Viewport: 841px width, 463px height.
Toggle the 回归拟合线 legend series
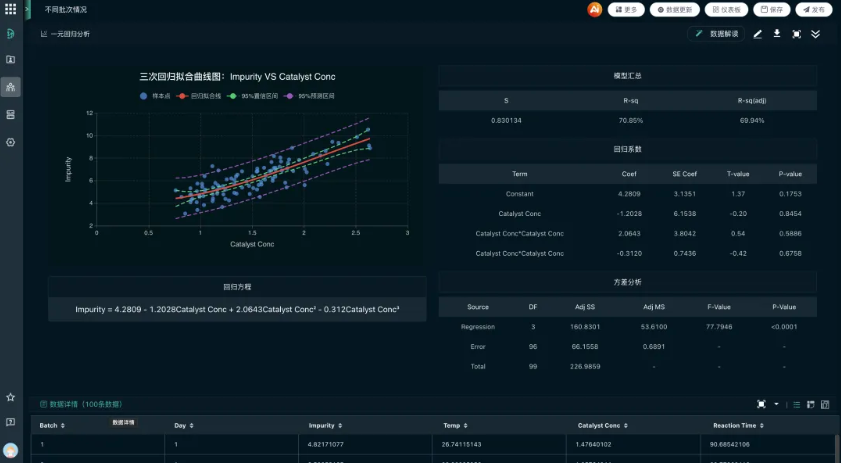[x=202, y=96]
